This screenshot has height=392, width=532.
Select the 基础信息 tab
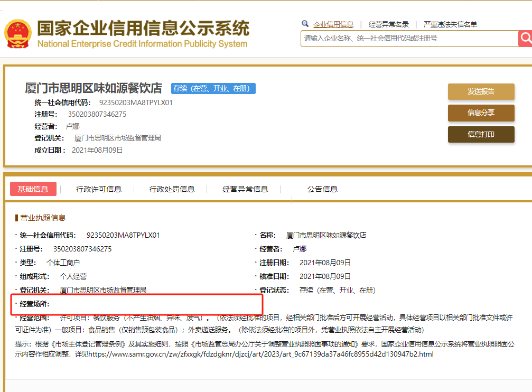click(x=33, y=189)
